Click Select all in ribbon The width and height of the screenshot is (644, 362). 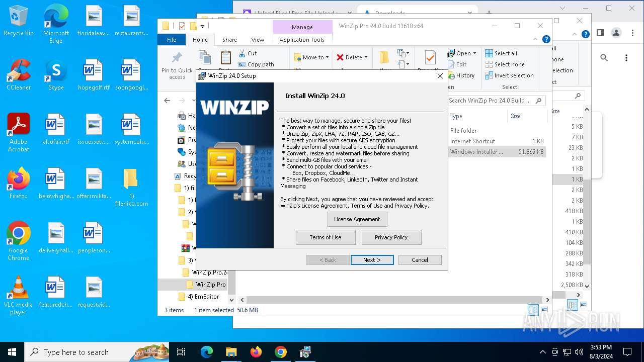coord(501,53)
